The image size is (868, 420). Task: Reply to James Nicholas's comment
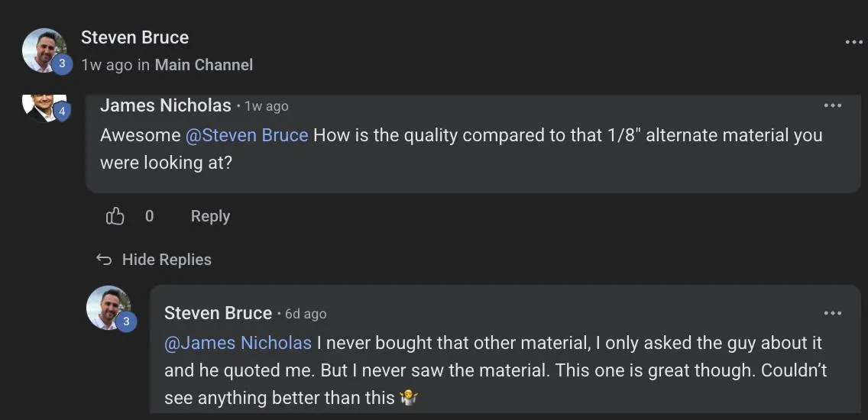[x=210, y=216]
